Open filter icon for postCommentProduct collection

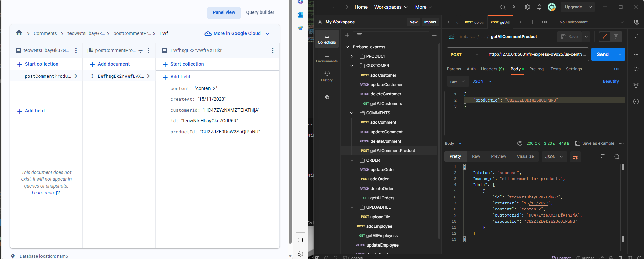pyautogui.click(x=140, y=51)
